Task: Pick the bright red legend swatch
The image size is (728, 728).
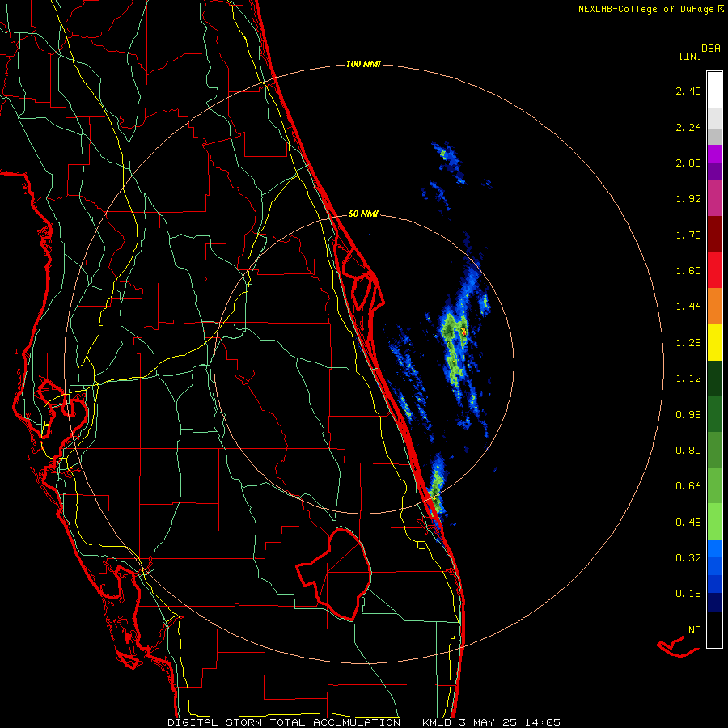Action: point(714,270)
